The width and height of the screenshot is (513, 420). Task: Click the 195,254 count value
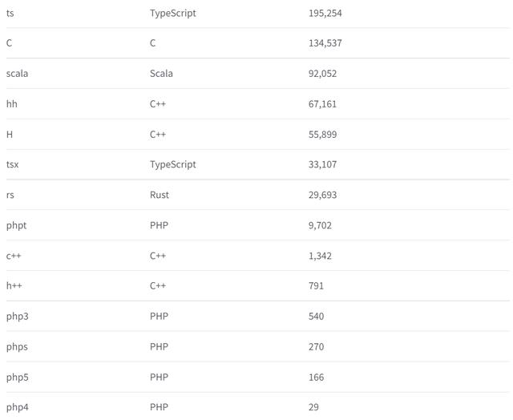pyautogui.click(x=325, y=14)
